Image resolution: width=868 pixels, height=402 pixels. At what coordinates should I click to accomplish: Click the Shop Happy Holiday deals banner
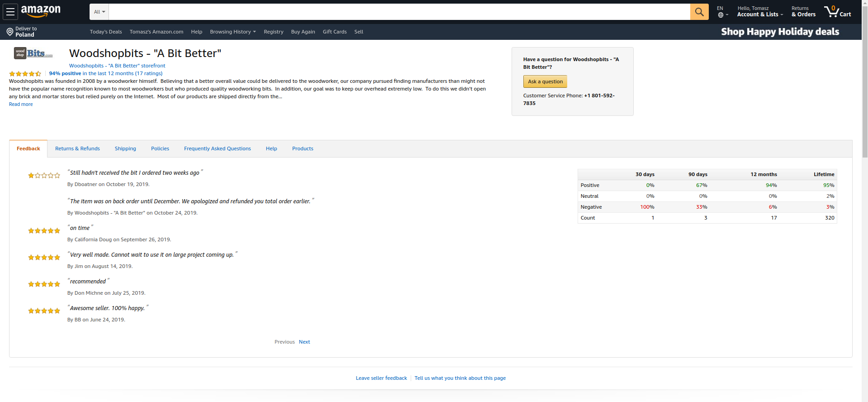pos(780,32)
